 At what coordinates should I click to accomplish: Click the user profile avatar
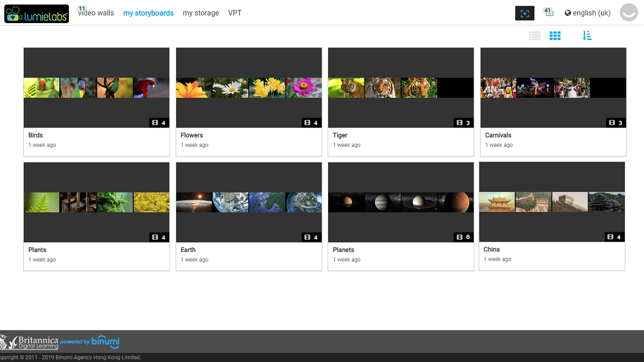pos(628,12)
